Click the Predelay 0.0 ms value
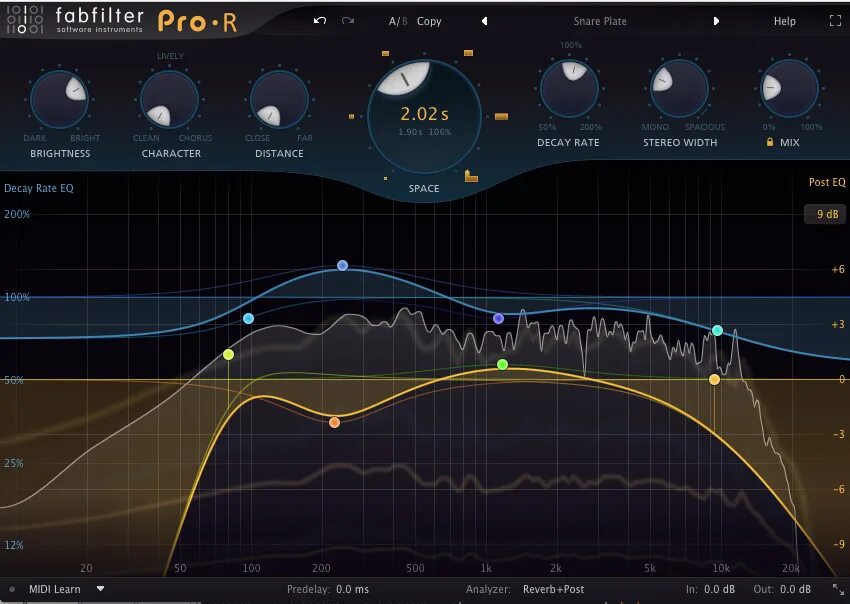Viewport: 850px width, 604px height. (x=352, y=589)
